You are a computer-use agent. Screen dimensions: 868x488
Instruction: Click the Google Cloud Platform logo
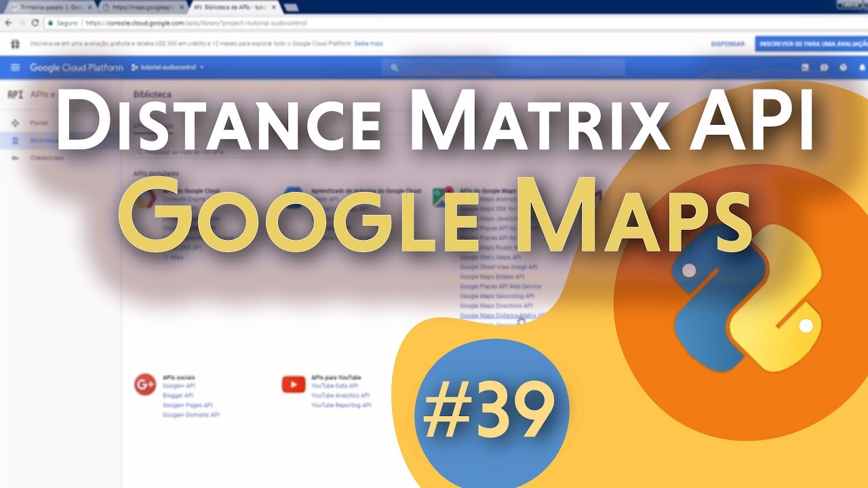pos(76,68)
